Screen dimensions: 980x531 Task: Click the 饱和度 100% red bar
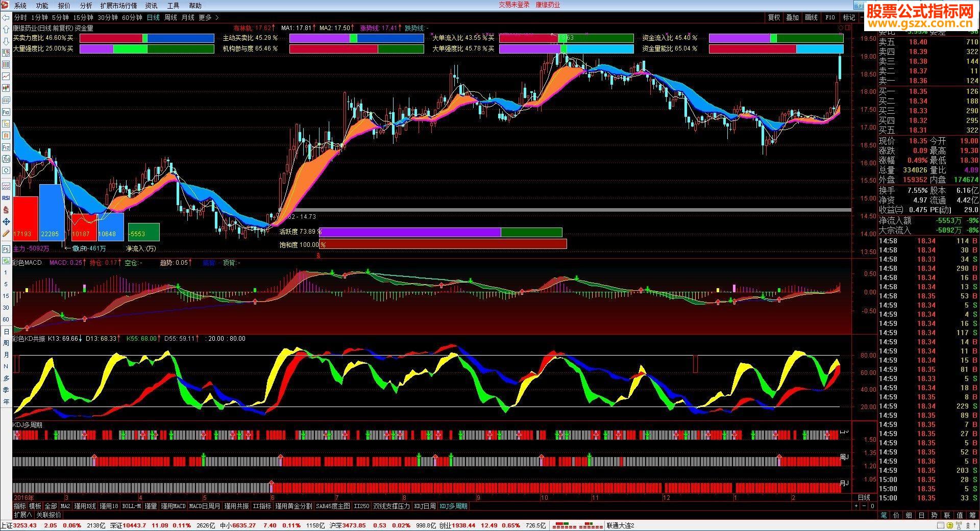click(443, 244)
